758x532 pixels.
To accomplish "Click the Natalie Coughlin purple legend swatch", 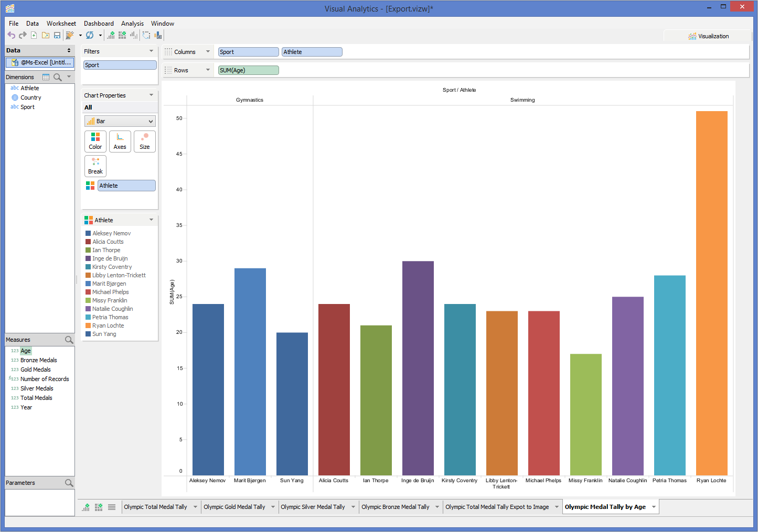I will (88, 309).
